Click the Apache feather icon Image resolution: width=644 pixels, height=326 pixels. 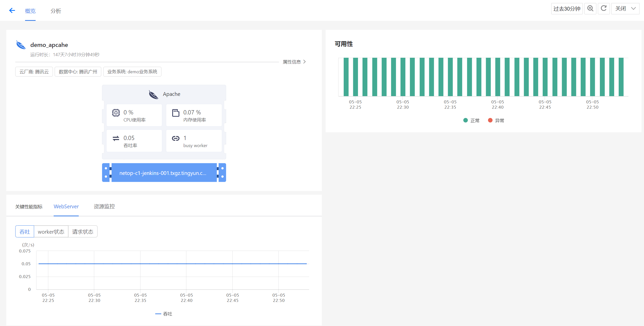coord(153,95)
